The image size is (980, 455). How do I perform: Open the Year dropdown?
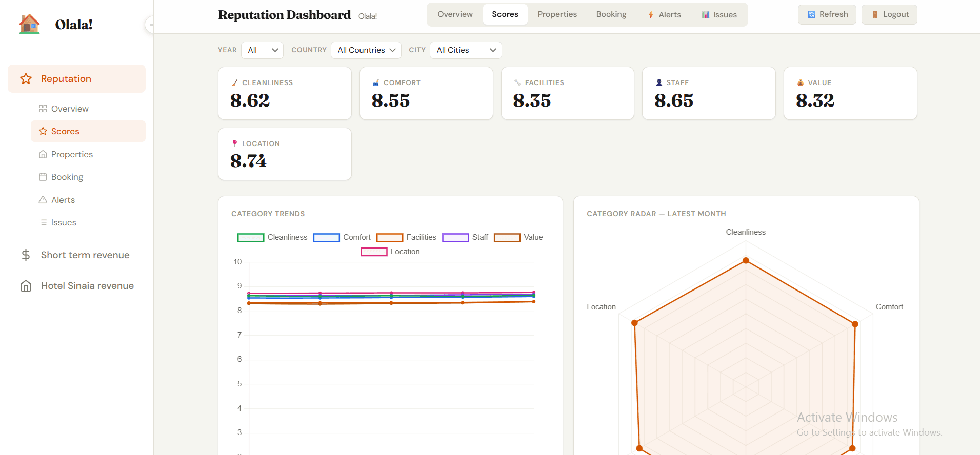click(x=262, y=50)
